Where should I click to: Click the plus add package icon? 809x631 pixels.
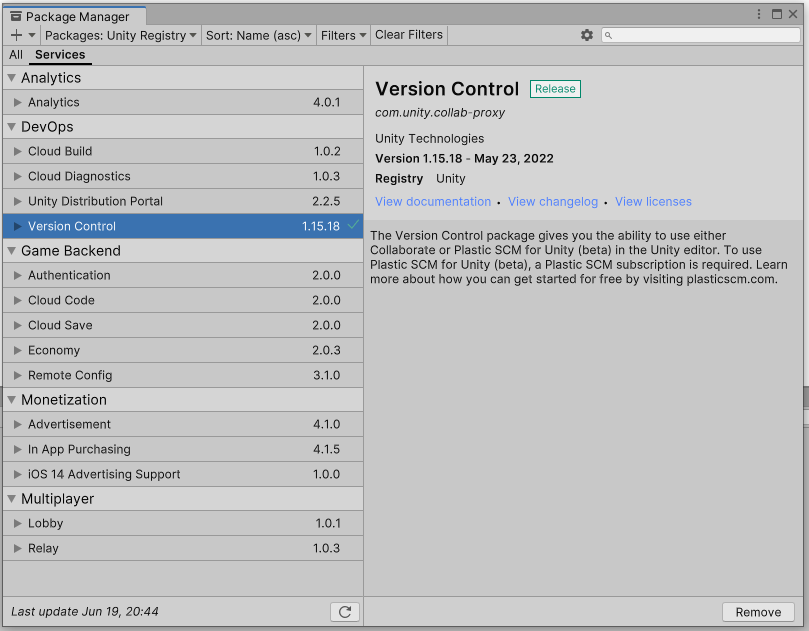click(x=17, y=35)
